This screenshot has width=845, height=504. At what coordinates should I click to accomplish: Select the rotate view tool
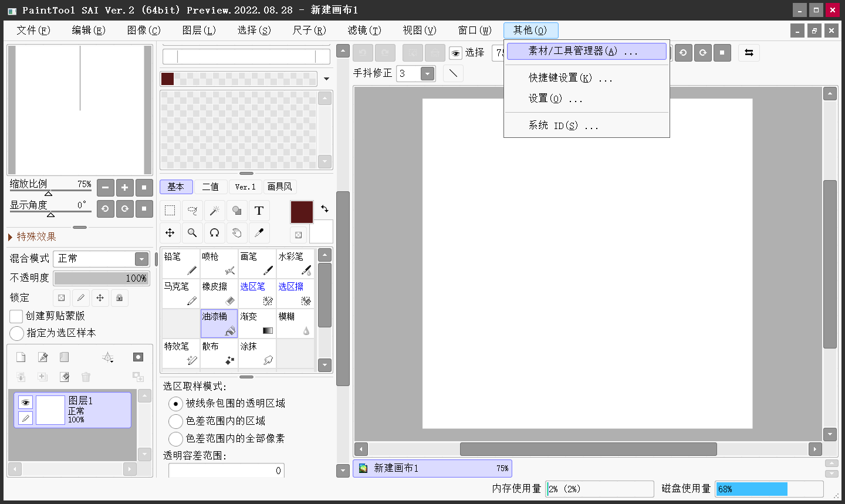215,233
